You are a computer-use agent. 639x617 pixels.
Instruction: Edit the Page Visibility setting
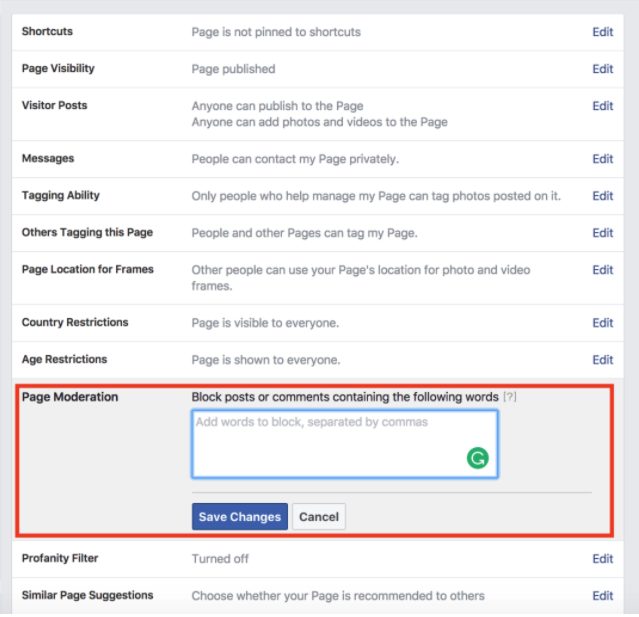(602, 69)
